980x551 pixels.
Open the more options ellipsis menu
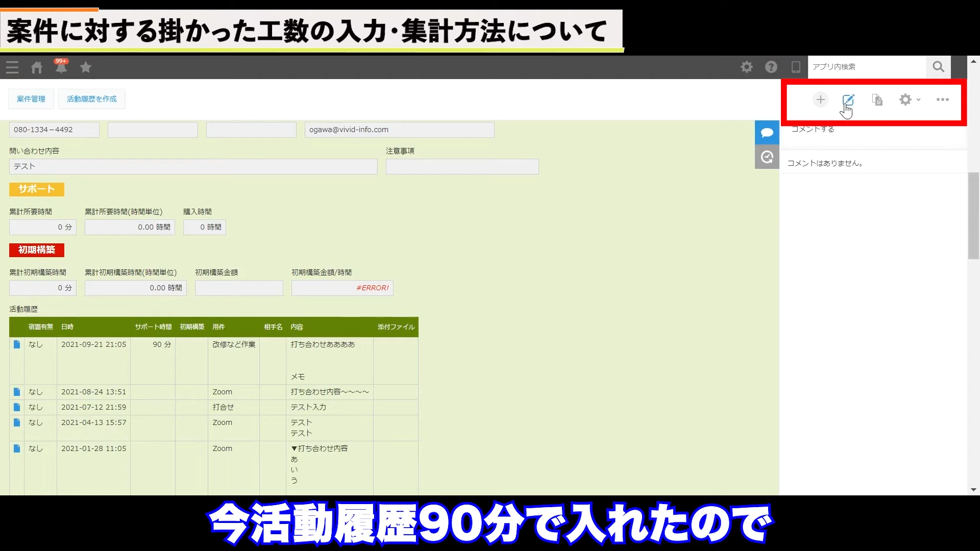[942, 99]
